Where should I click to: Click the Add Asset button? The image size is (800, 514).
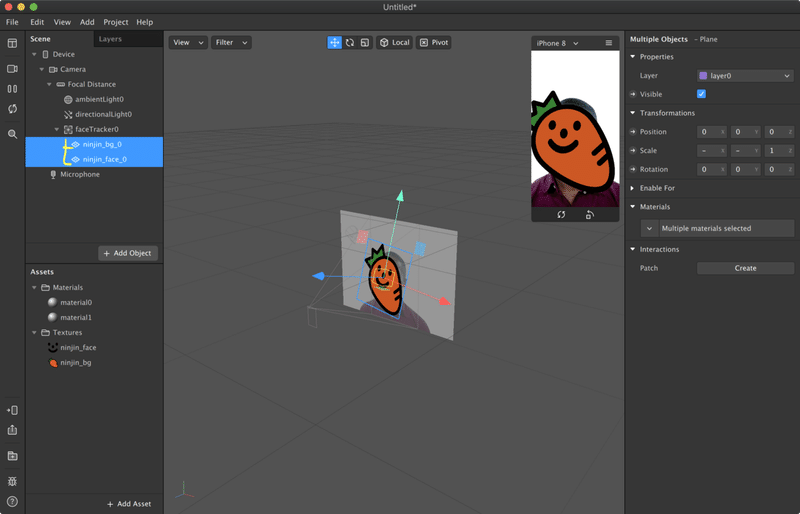click(129, 504)
